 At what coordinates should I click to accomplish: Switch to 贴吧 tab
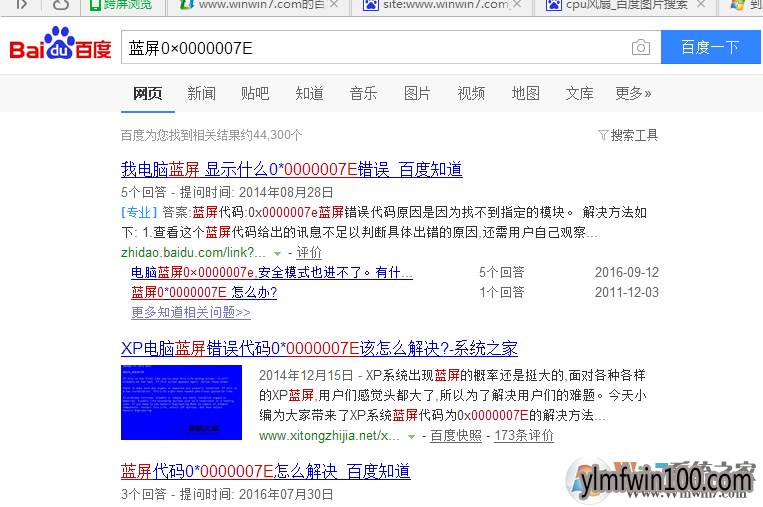click(x=255, y=93)
